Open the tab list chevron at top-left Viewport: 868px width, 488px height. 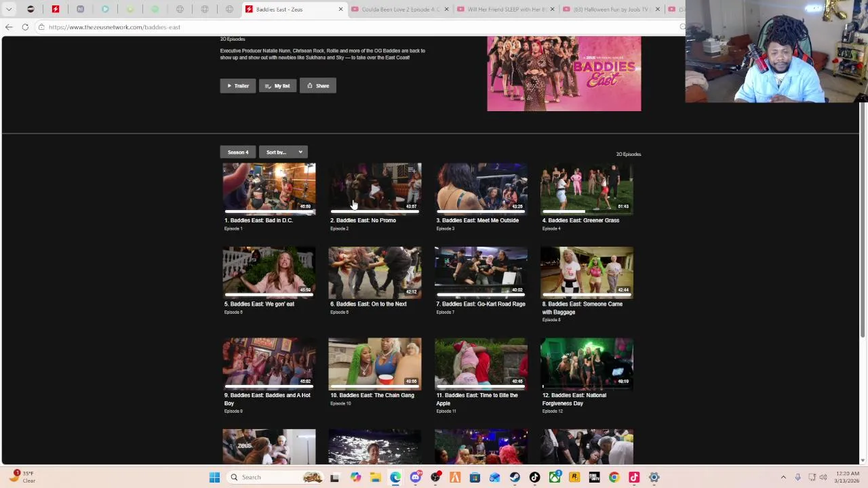(x=9, y=9)
